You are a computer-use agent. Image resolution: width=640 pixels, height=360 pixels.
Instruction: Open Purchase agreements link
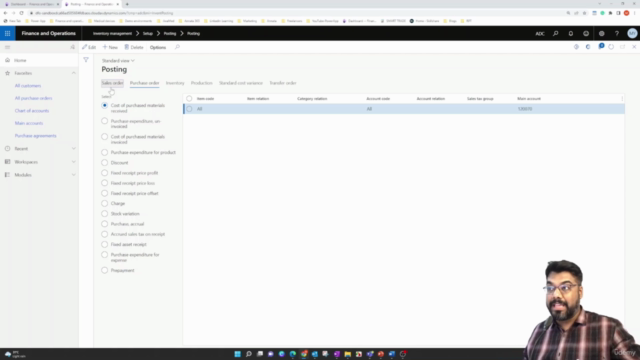click(x=36, y=136)
